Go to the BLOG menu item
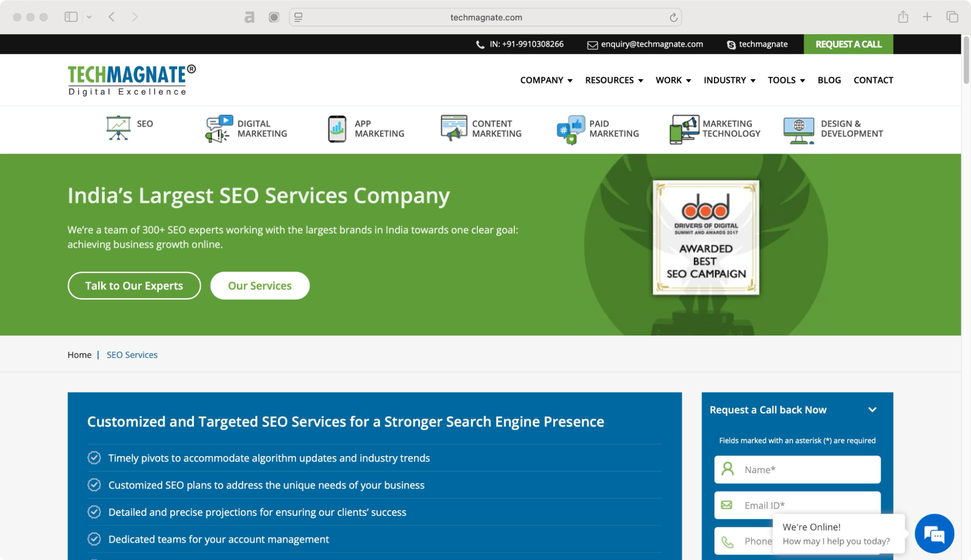This screenshot has height=560, width=971. point(829,80)
